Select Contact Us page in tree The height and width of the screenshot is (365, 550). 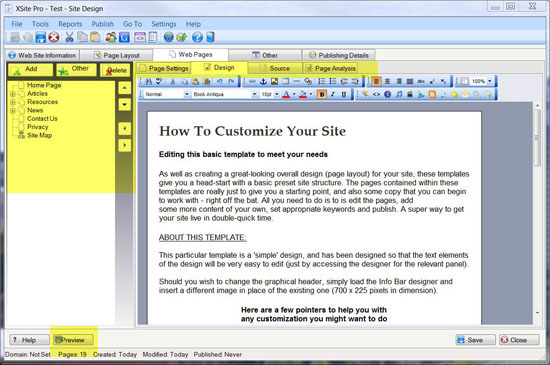pyautogui.click(x=42, y=119)
